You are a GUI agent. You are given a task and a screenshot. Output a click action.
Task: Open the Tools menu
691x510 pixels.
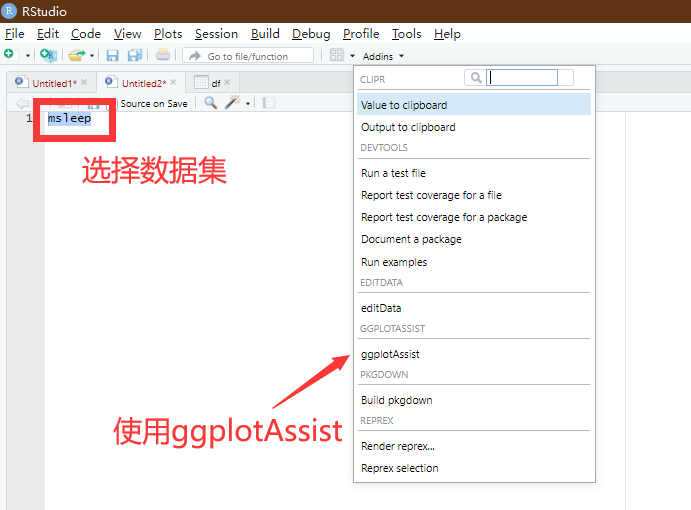pos(406,34)
